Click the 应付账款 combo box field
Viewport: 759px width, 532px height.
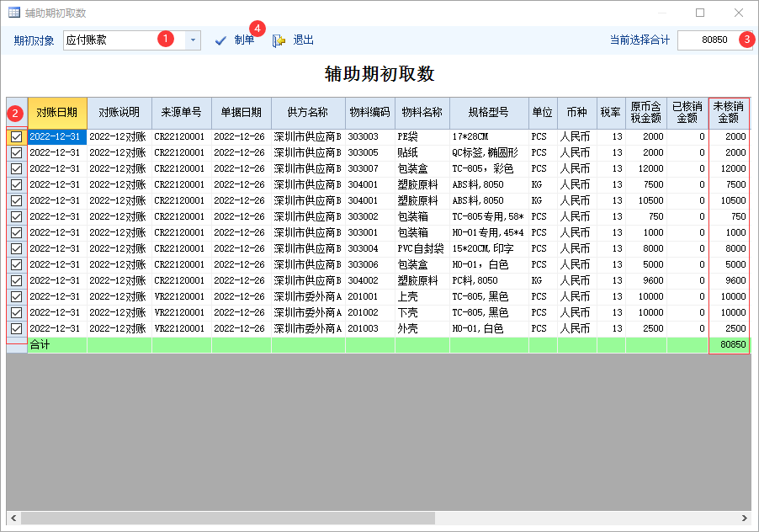point(109,40)
